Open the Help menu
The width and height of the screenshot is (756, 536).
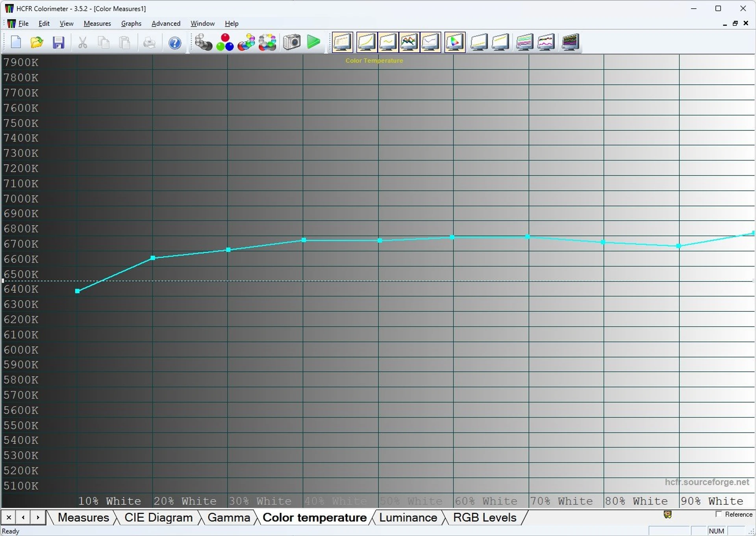(x=232, y=24)
